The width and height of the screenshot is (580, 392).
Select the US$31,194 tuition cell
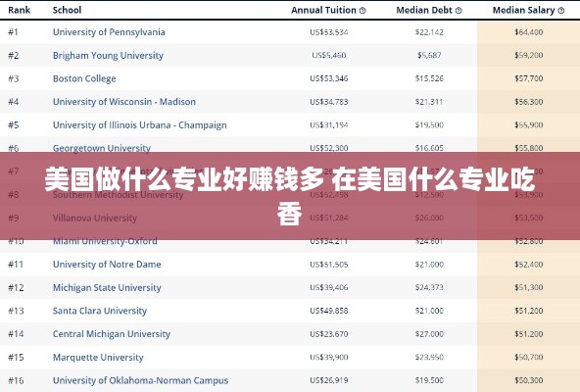(329, 125)
